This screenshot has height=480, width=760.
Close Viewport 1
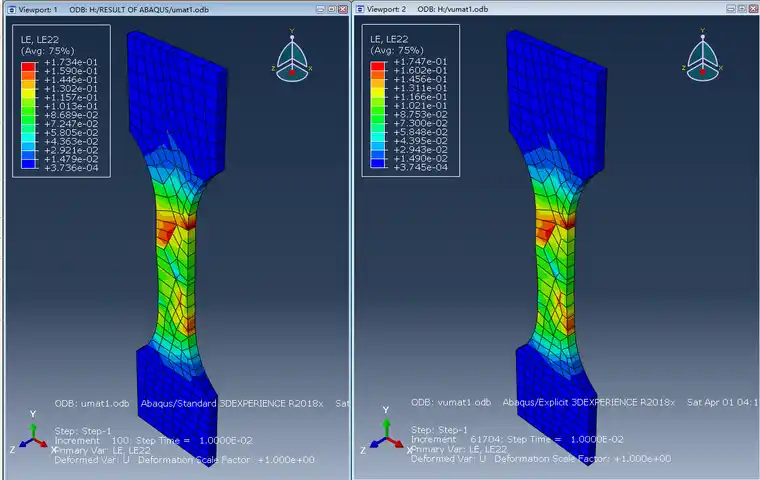click(x=343, y=9)
